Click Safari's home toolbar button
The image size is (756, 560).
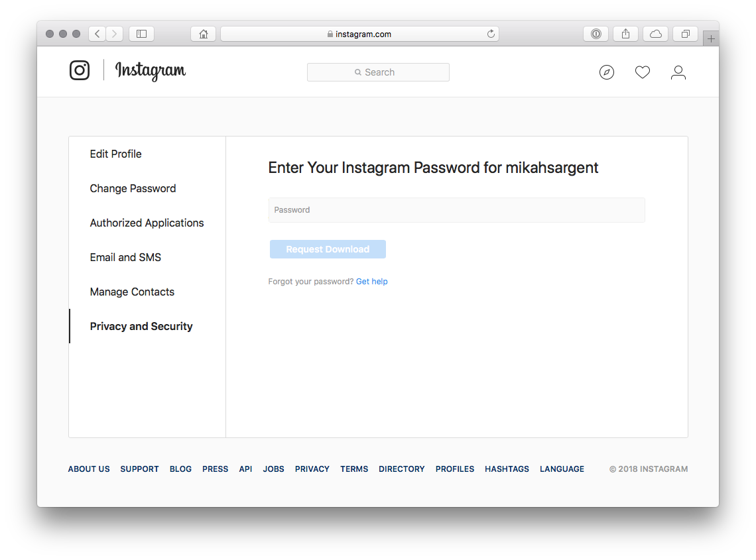point(204,34)
